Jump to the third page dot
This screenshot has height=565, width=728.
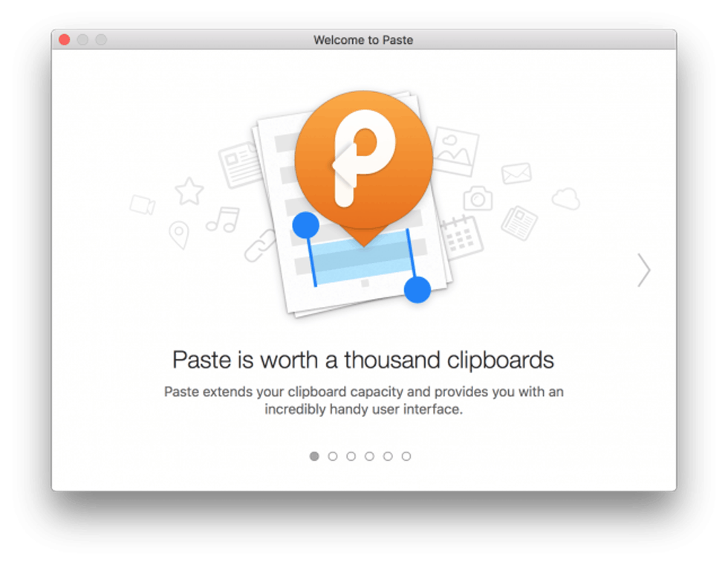(351, 456)
